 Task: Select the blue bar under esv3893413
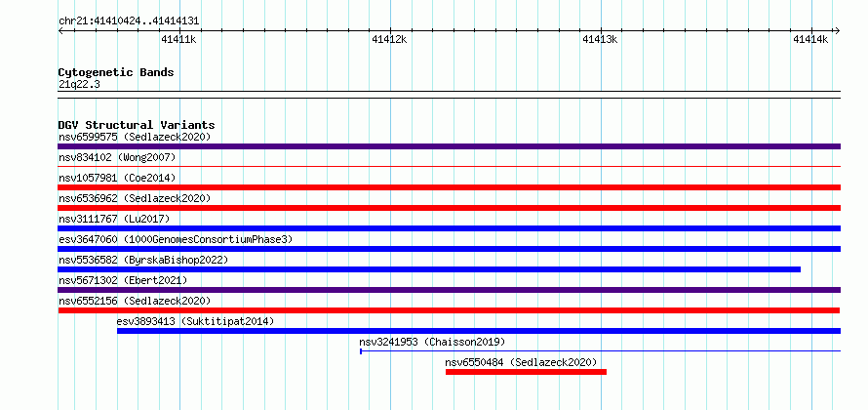(479, 331)
